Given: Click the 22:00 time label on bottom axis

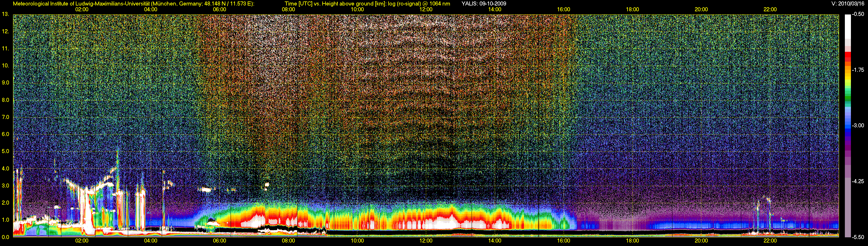Looking at the screenshot, I should (770, 241).
